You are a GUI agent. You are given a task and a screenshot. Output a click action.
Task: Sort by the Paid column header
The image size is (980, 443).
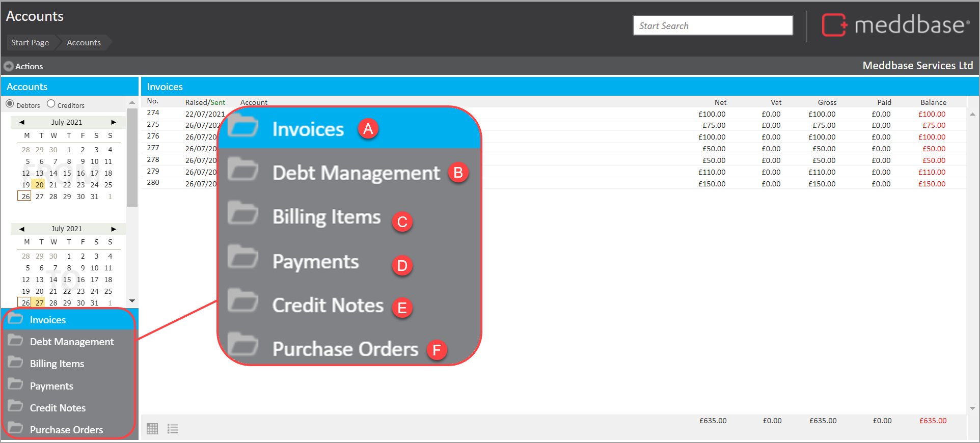coord(884,102)
